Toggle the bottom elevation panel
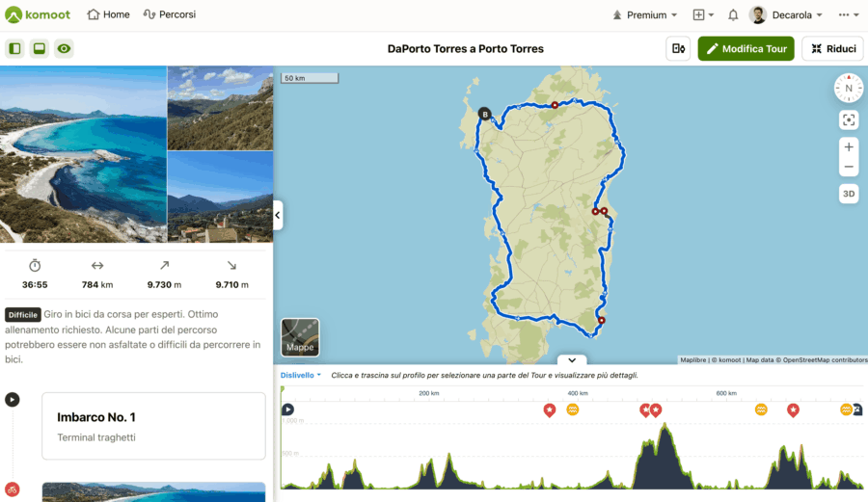Image resolution: width=868 pixels, height=502 pixels. tap(40, 48)
